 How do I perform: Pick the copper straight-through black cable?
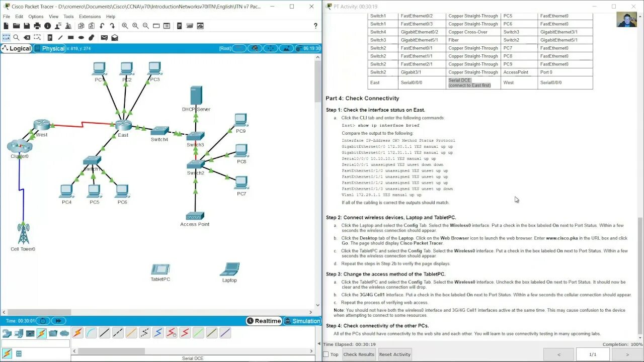click(105, 332)
